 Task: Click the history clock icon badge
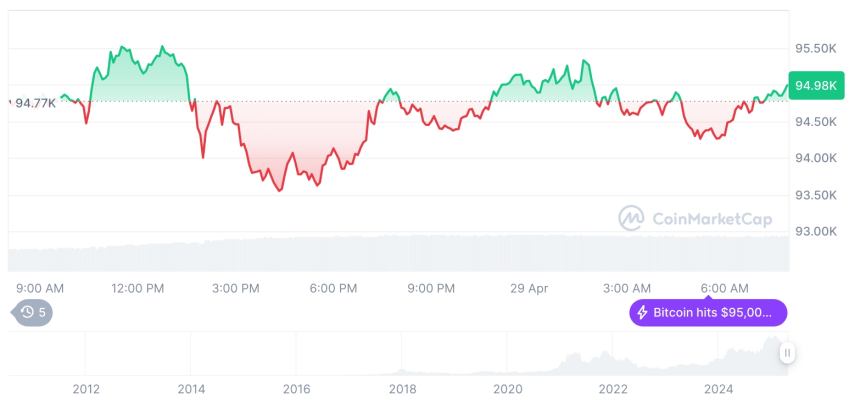(33, 313)
